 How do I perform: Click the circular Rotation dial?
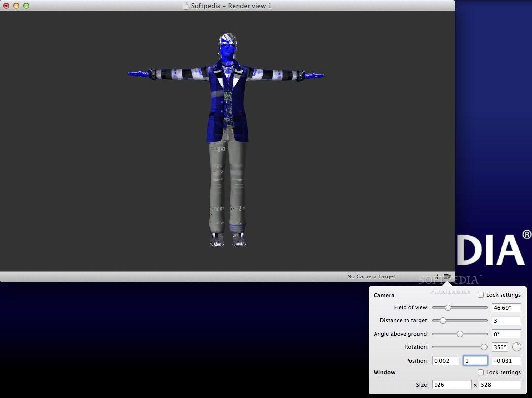516,347
